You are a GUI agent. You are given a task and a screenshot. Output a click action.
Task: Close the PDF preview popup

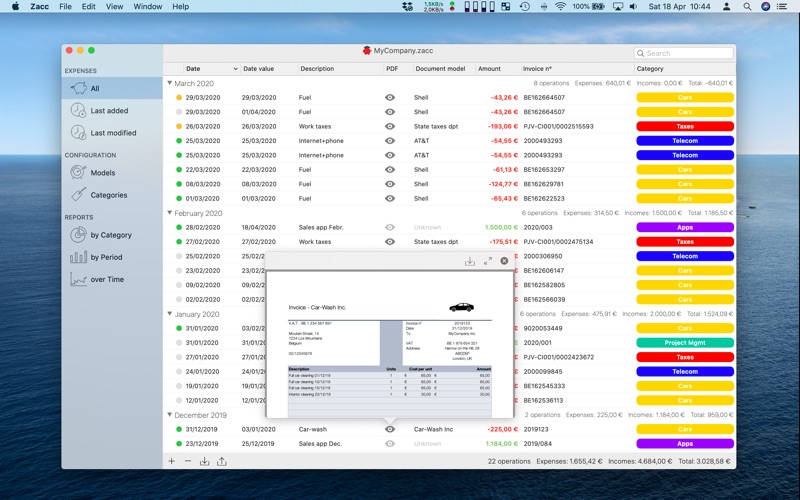coord(504,261)
